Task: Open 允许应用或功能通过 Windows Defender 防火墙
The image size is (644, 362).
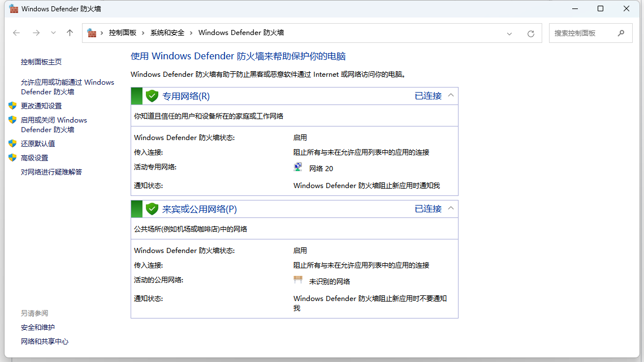Action: (67, 87)
